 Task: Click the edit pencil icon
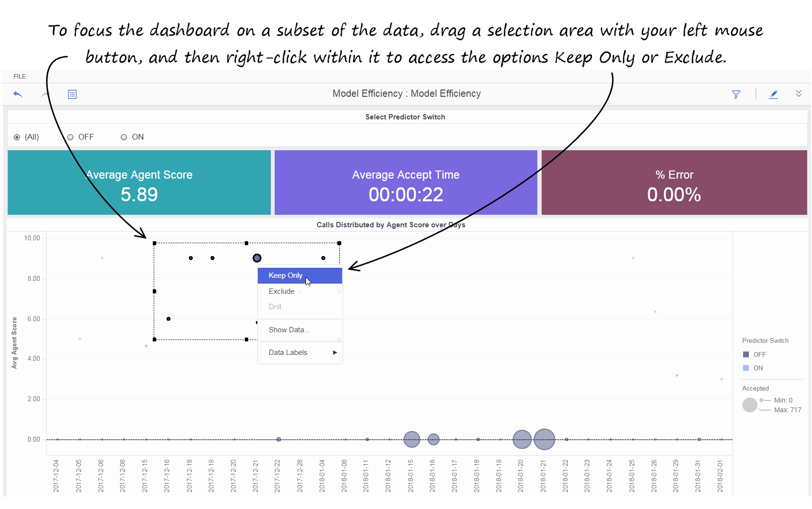pos(773,94)
